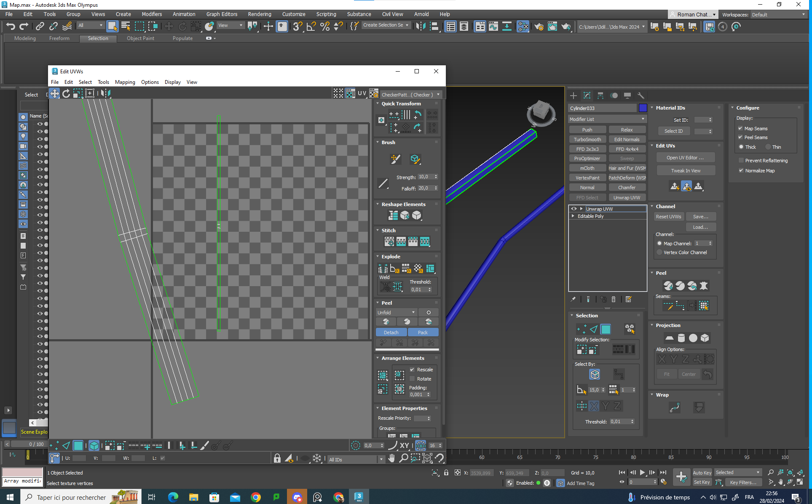The image size is (812, 504).
Task: Select the Thick display radio button
Action: pyautogui.click(x=741, y=147)
